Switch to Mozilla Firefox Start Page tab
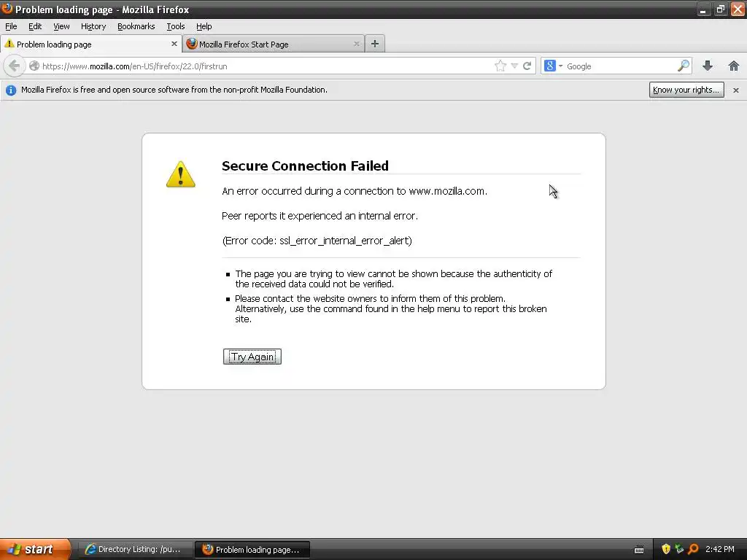The width and height of the screenshot is (747, 560). (x=274, y=44)
